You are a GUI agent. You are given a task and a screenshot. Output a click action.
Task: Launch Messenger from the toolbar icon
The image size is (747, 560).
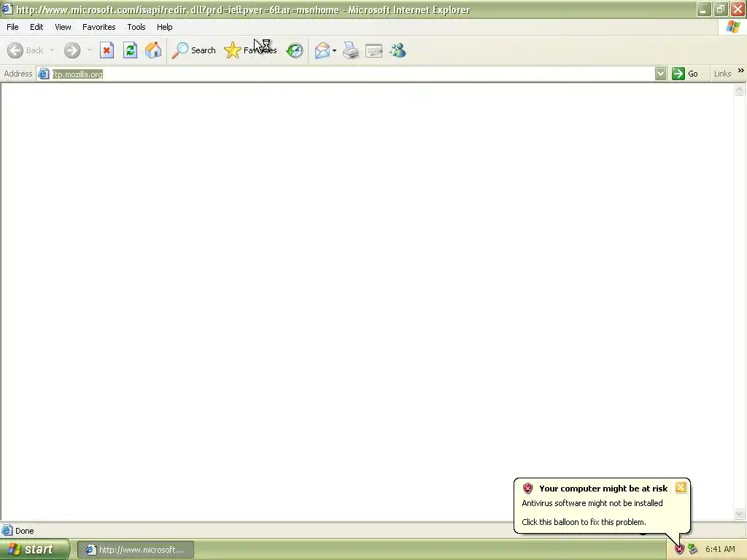tap(398, 50)
